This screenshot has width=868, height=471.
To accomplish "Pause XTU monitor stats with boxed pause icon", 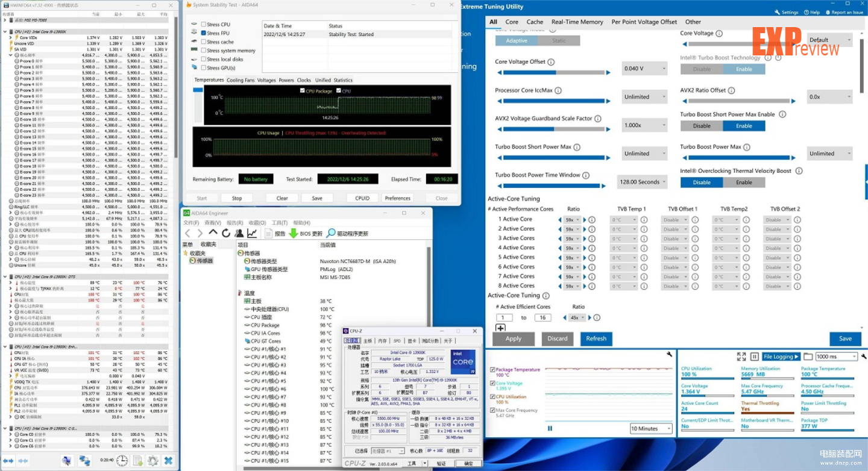I will point(754,357).
